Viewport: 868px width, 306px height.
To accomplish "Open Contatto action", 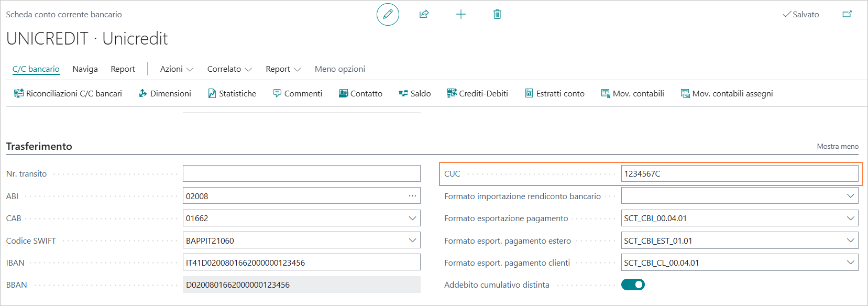I will [360, 93].
